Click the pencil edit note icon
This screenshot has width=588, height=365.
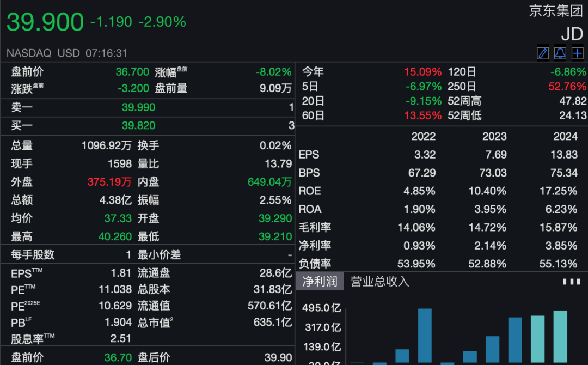[543, 53]
